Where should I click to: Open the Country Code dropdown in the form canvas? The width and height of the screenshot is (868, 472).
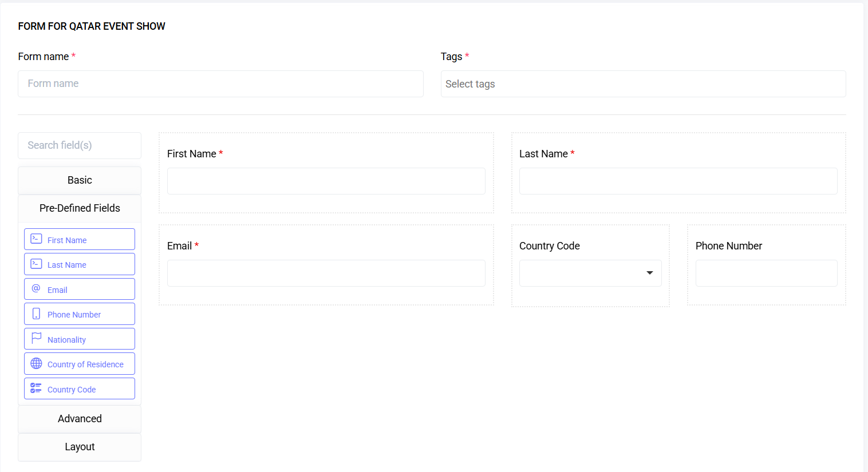click(590, 273)
